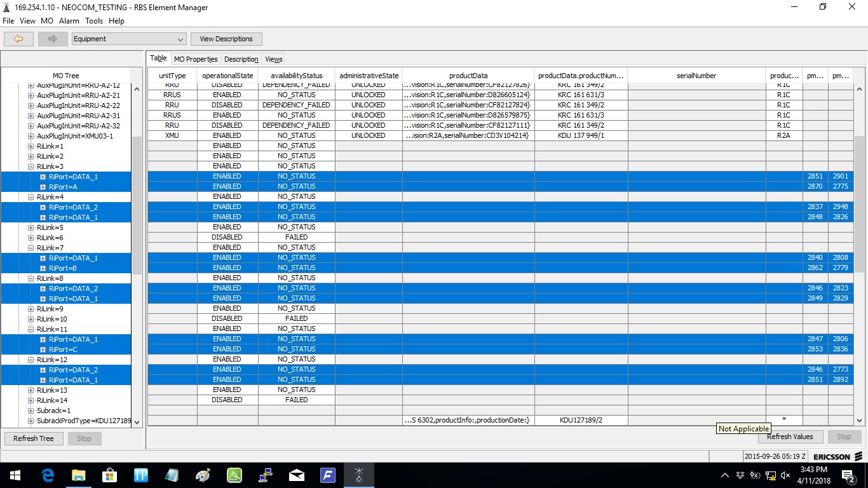Image resolution: width=868 pixels, height=488 pixels.
Task: Open the purple F app on the taskbar
Action: coord(328,475)
